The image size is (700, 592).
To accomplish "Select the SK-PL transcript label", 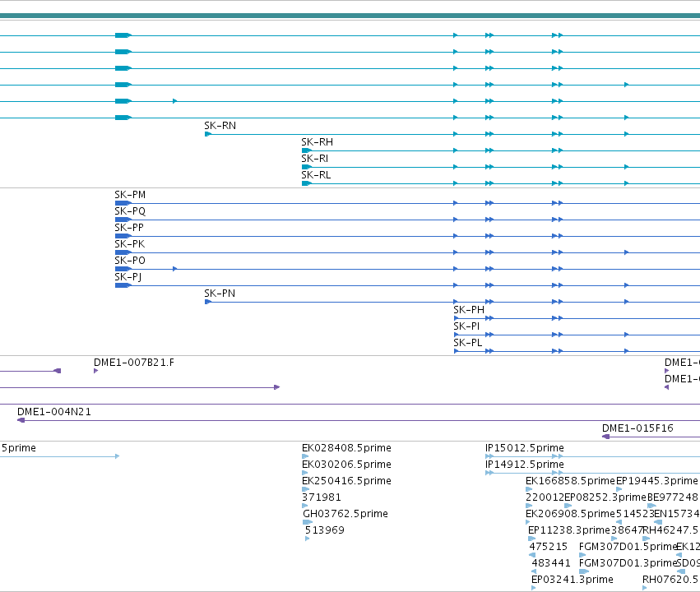I will (x=468, y=343).
